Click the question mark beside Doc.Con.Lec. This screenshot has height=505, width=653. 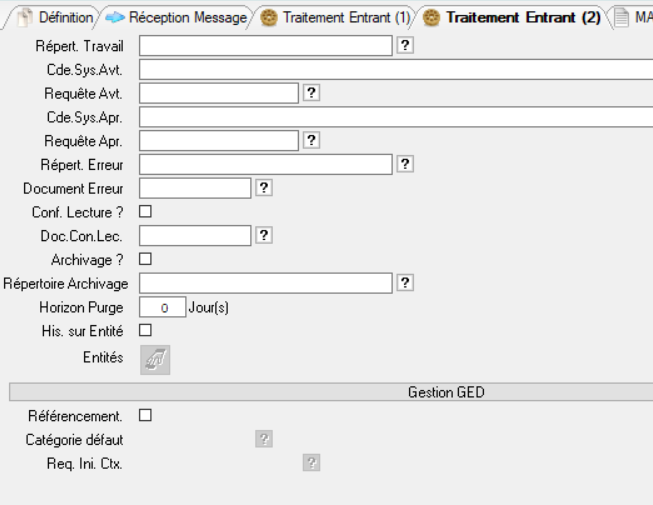264,235
